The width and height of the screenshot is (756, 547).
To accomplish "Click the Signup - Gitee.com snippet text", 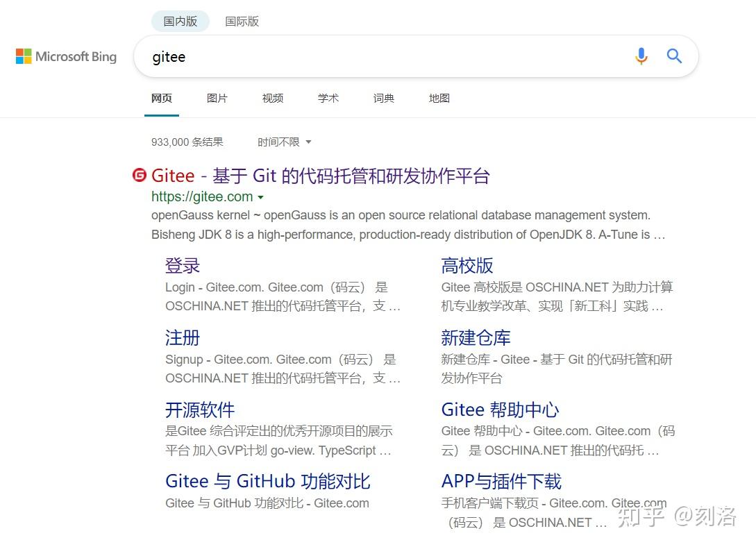I will tap(283, 369).
